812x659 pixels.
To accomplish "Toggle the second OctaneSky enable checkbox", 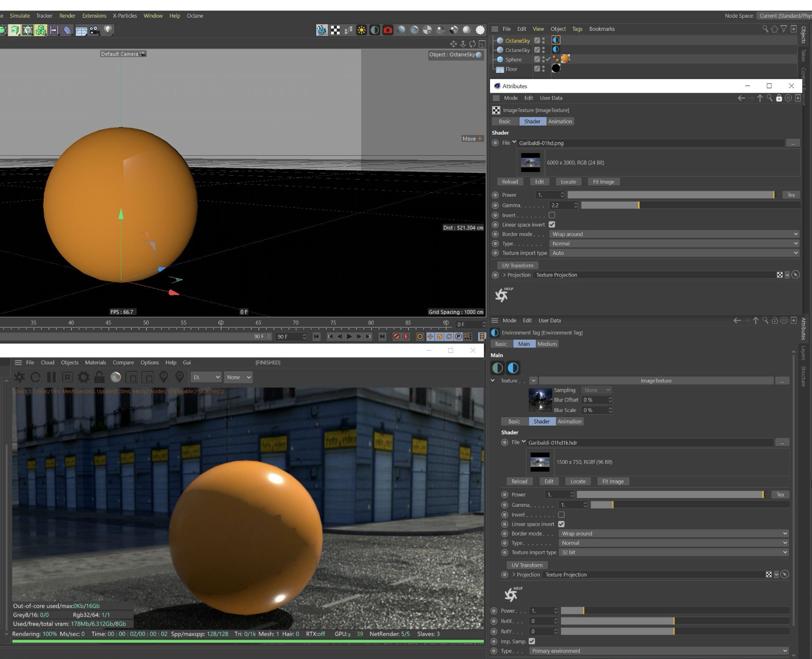I will (537, 50).
